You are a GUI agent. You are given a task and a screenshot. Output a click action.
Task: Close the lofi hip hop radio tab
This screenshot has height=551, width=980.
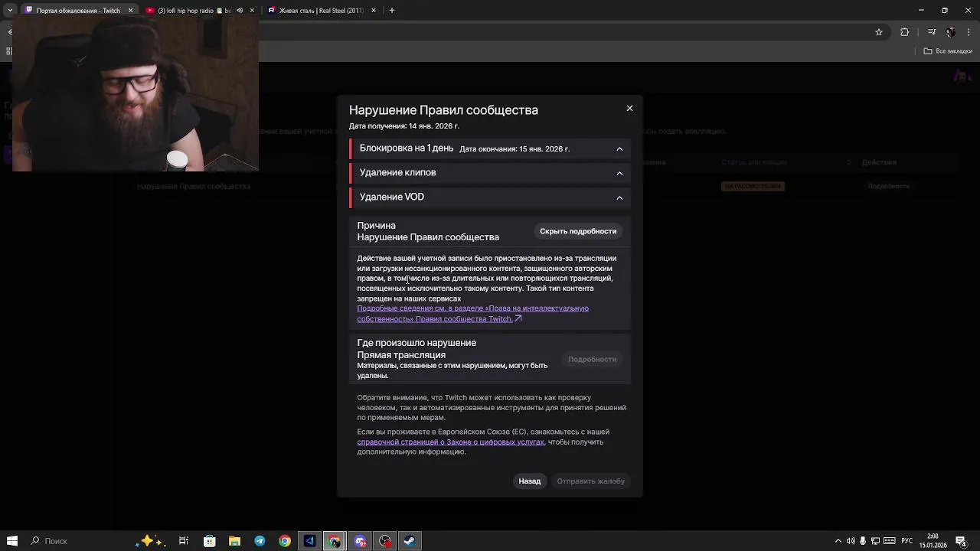pyautogui.click(x=252, y=11)
